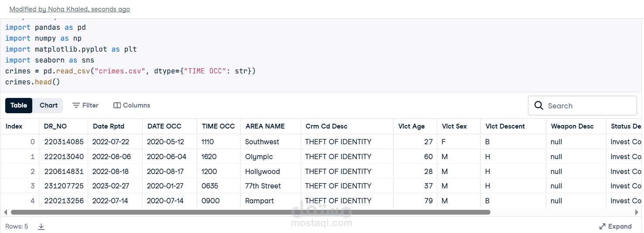Select the Olympic cell in row 1
Screen dimensions: 644x233
[x=259, y=156]
